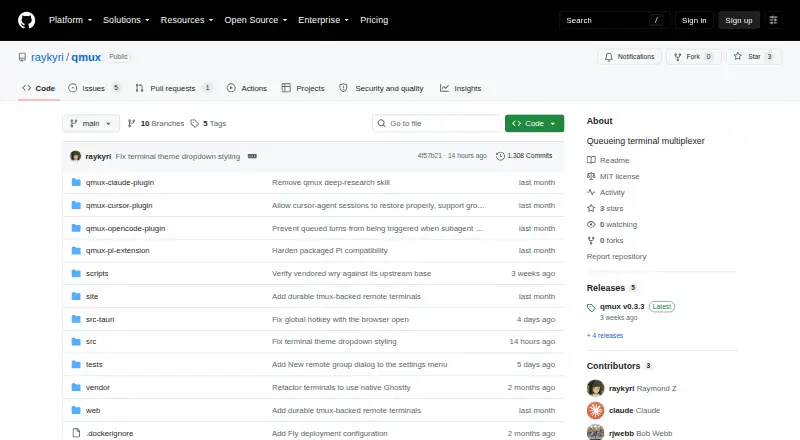
Task: Open Security and quality tab
Action: (382, 88)
